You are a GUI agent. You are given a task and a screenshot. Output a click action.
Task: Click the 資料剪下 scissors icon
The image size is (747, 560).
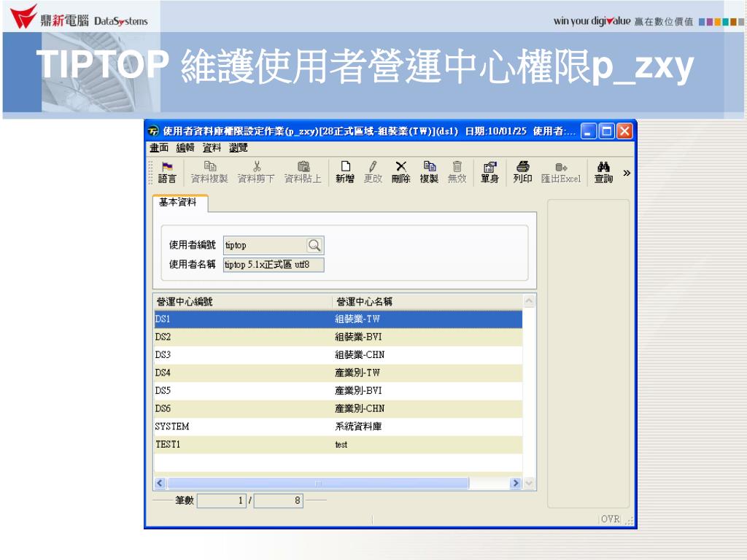257,166
